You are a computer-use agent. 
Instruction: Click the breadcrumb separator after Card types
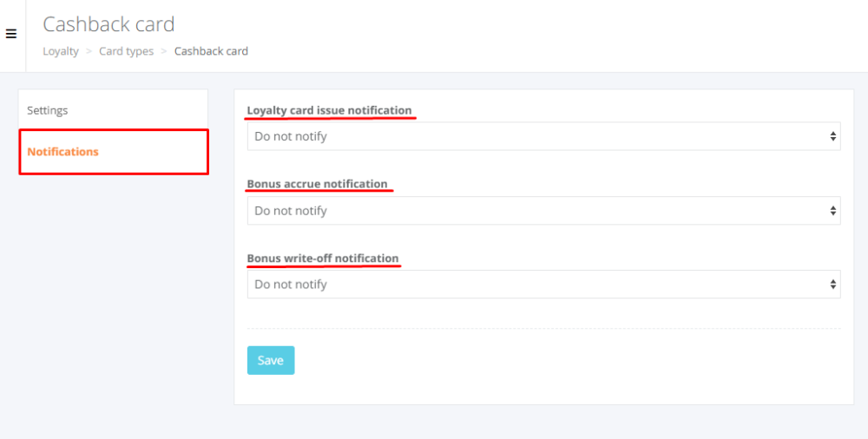pyautogui.click(x=164, y=51)
